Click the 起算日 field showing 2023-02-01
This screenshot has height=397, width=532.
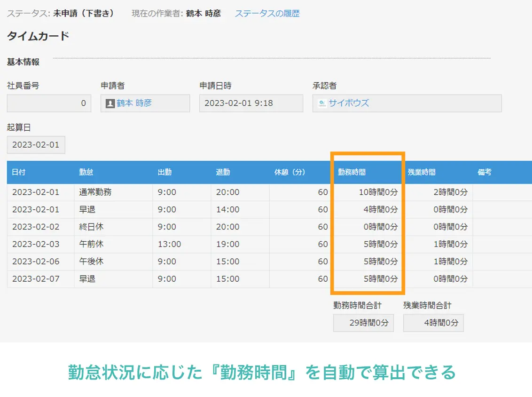point(36,145)
